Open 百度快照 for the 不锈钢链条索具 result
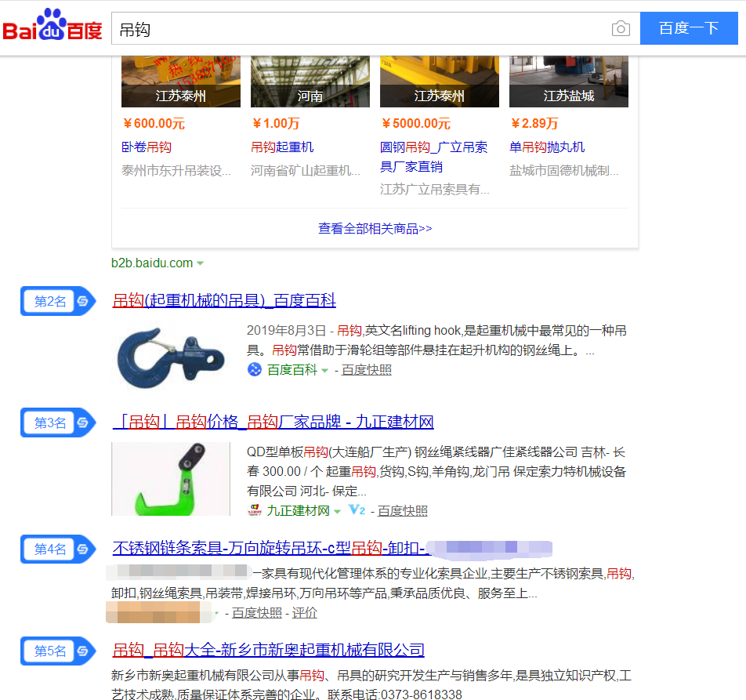This screenshot has width=746, height=700. [x=257, y=612]
